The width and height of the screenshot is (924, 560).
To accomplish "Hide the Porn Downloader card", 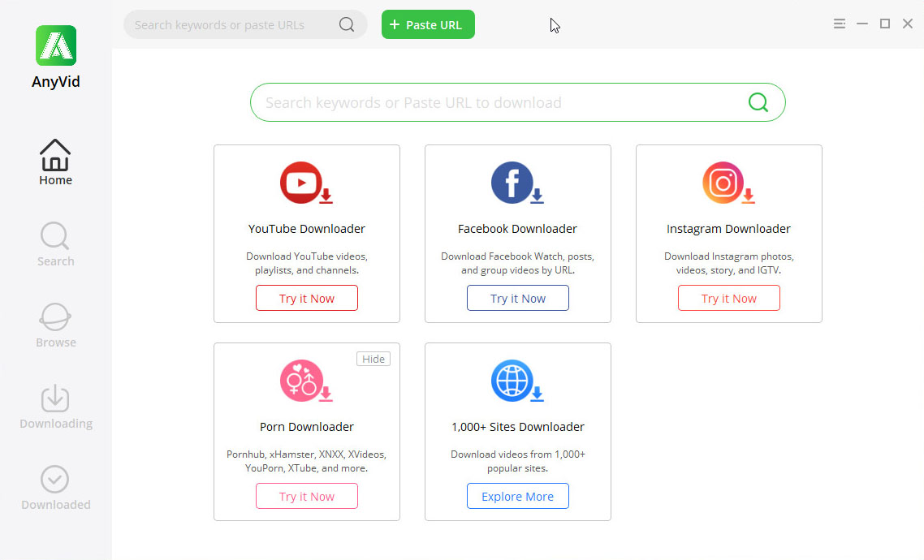I will 373,358.
